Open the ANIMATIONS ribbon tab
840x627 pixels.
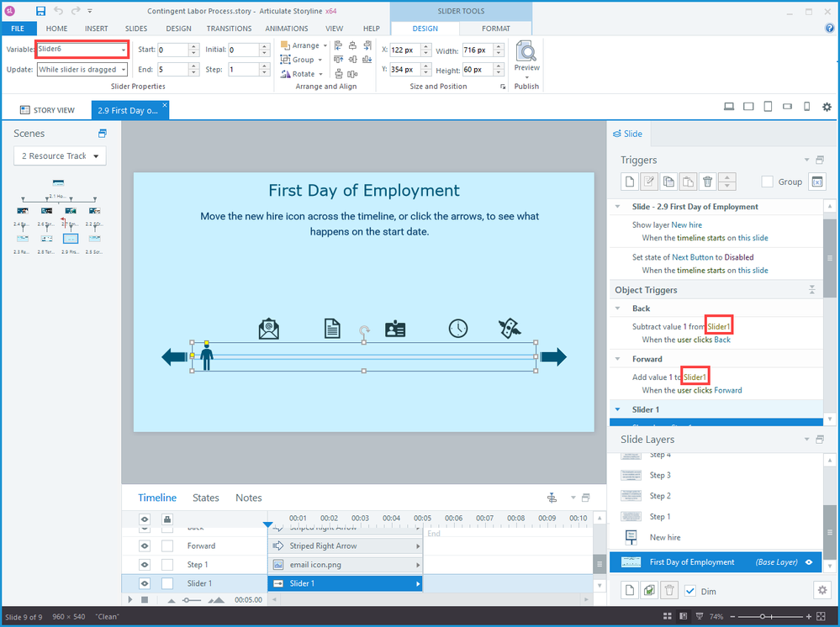pyautogui.click(x=287, y=29)
